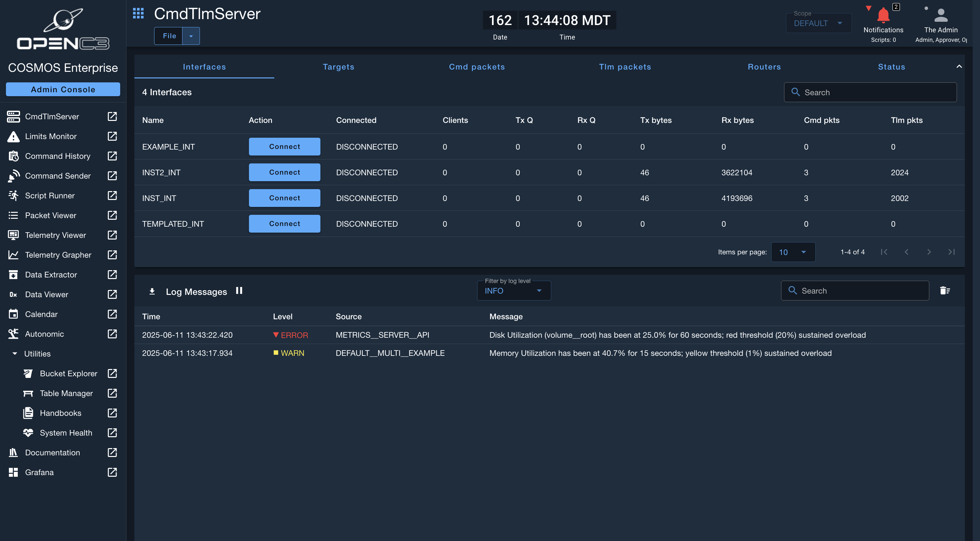Image resolution: width=980 pixels, height=541 pixels.
Task: Clear log messages trash icon
Action: click(945, 291)
